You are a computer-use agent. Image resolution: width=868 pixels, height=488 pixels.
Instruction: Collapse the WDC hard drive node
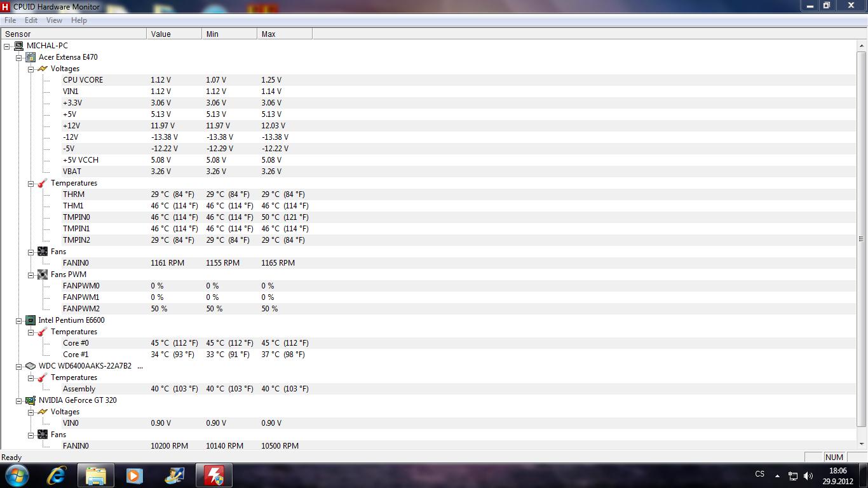click(19, 366)
